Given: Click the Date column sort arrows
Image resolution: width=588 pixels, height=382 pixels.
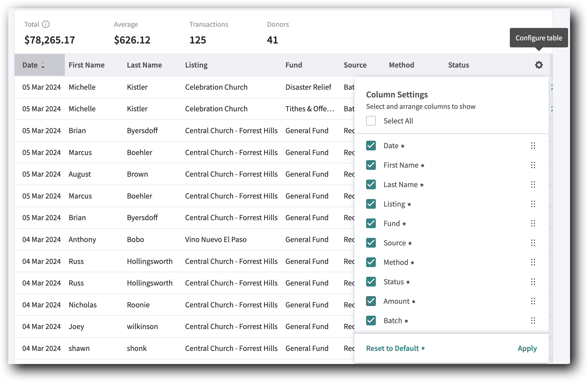Looking at the screenshot, I should (43, 65).
